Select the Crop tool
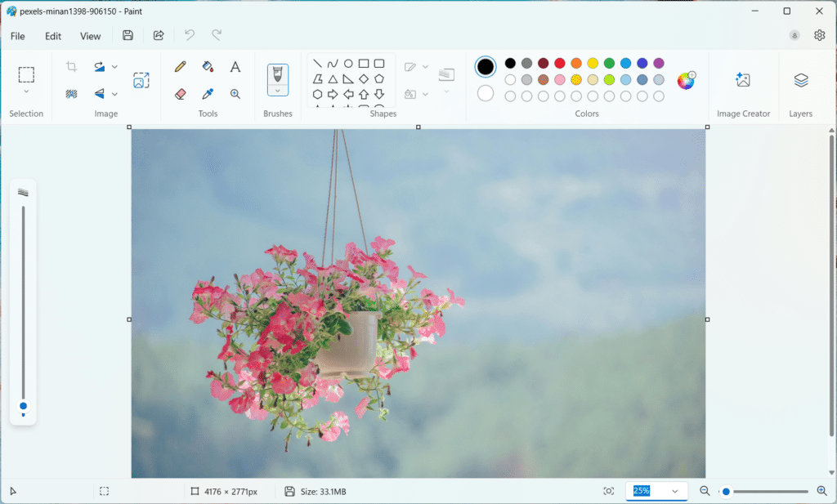The height and width of the screenshot is (504, 837). click(x=71, y=66)
